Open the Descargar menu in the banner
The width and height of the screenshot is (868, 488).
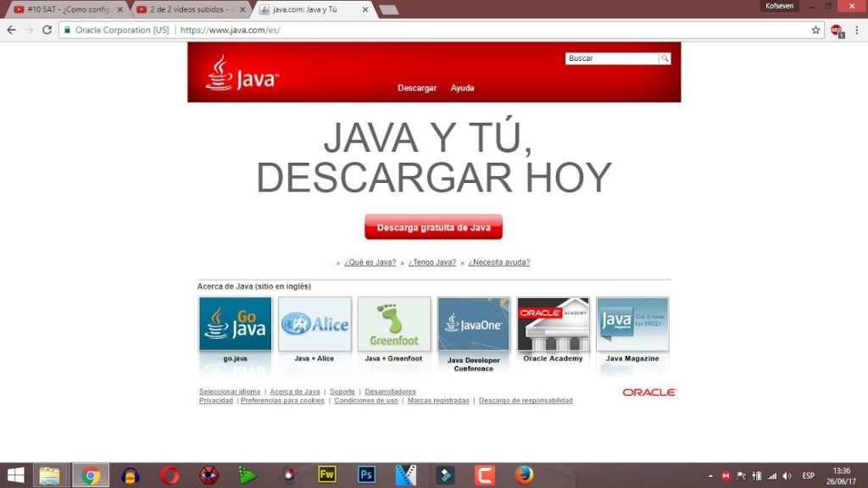pyautogui.click(x=417, y=88)
